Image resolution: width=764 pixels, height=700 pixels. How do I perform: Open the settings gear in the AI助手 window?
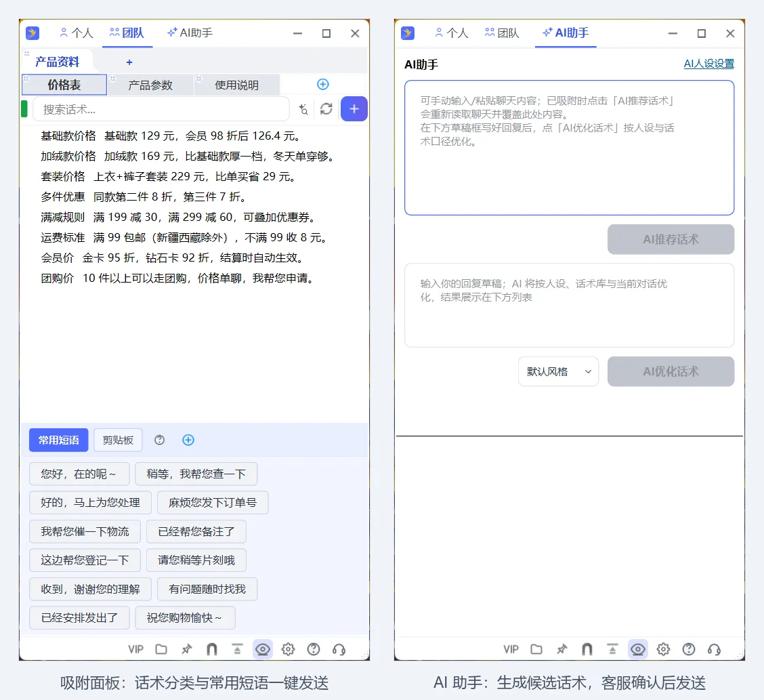[663, 649]
